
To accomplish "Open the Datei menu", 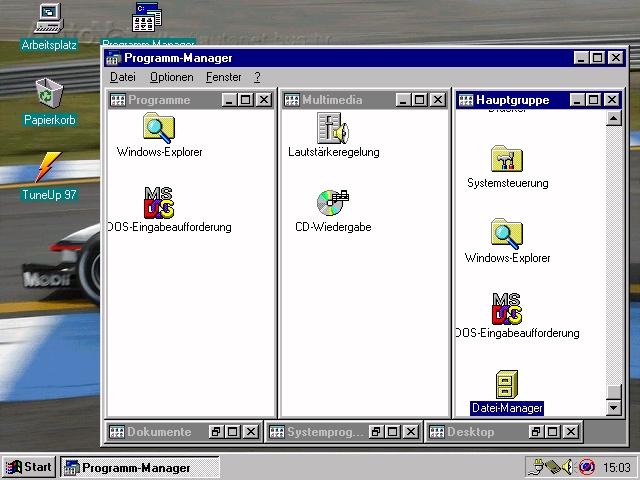I will [x=122, y=77].
